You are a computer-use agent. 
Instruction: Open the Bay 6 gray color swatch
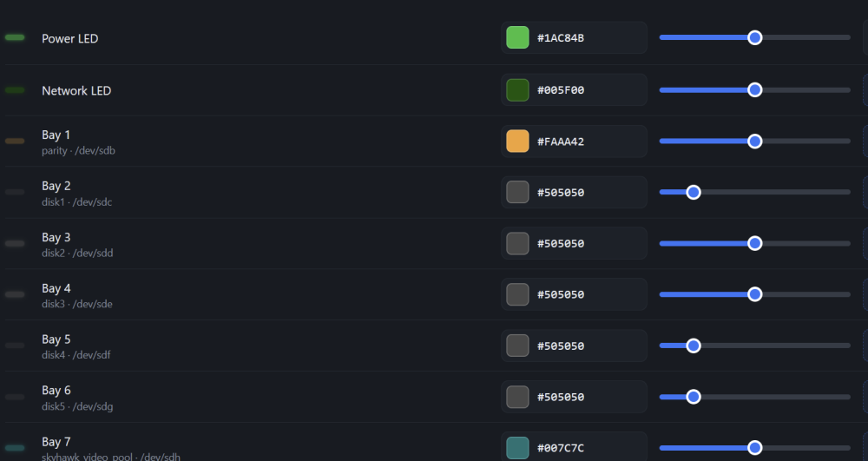coord(517,397)
